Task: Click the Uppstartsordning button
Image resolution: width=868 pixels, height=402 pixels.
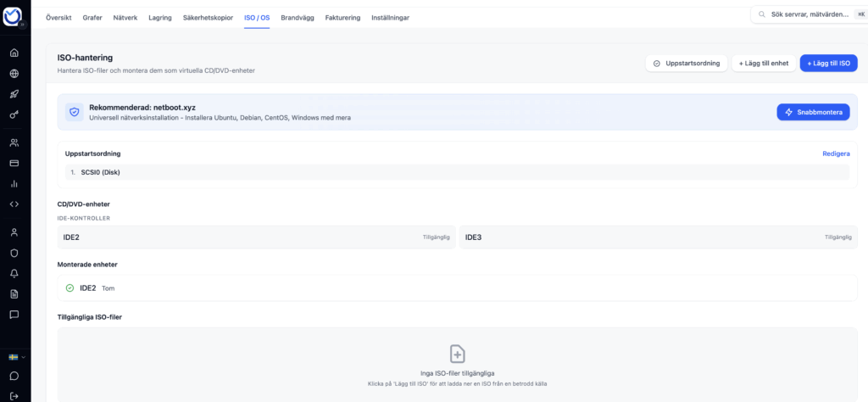Action: coord(686,64)
